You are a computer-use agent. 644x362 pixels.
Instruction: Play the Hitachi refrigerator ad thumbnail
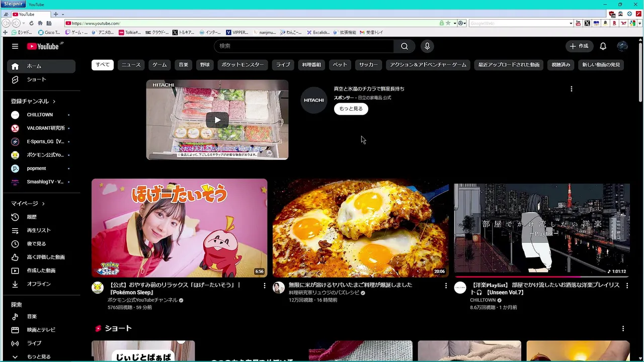(x=217, y=120)
